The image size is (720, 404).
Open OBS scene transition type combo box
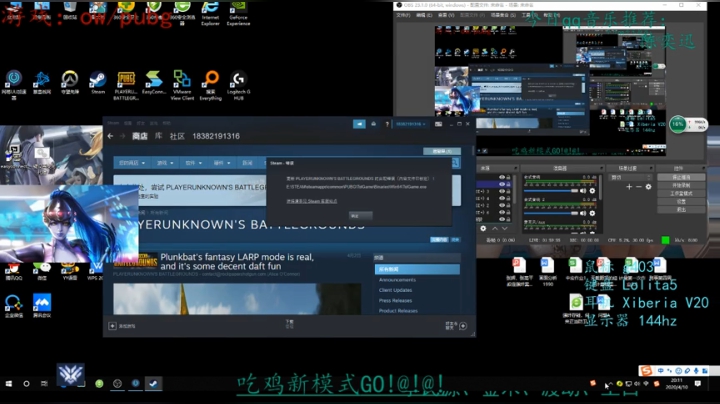click(x=630, y=177)
